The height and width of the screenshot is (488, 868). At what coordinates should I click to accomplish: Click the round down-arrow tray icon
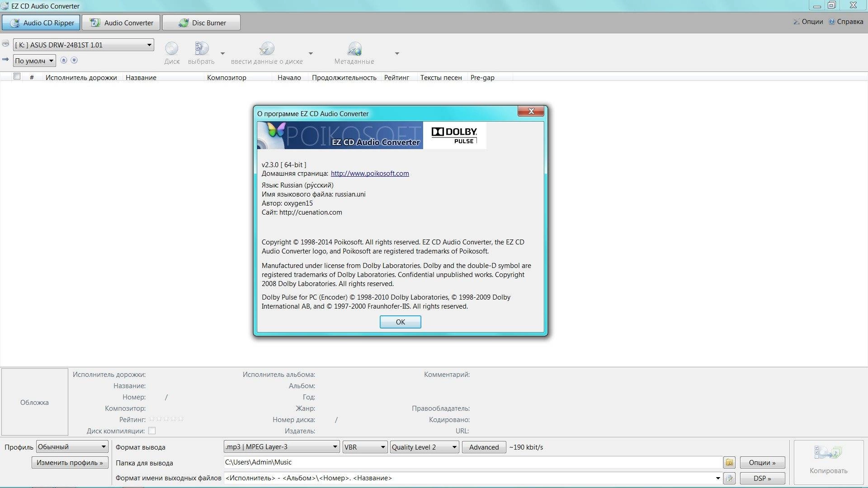coord(74,60)
